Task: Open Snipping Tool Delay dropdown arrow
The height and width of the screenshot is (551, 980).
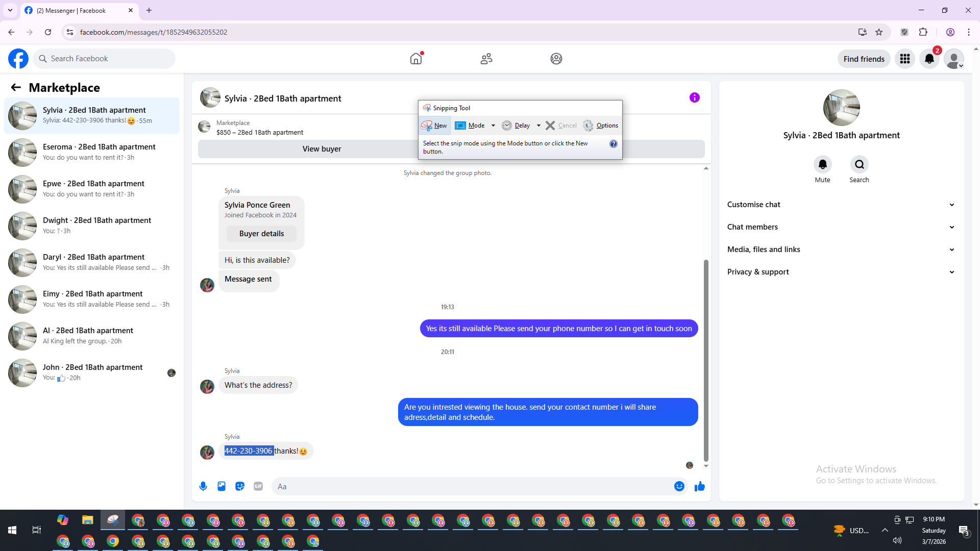Action: [x=538, y=126]
